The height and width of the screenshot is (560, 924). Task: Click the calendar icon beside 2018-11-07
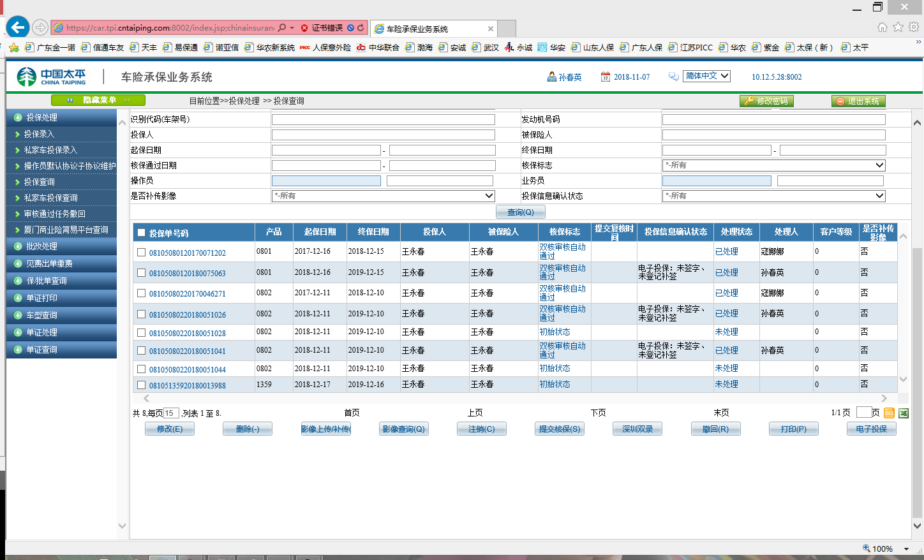pos(605,77)
